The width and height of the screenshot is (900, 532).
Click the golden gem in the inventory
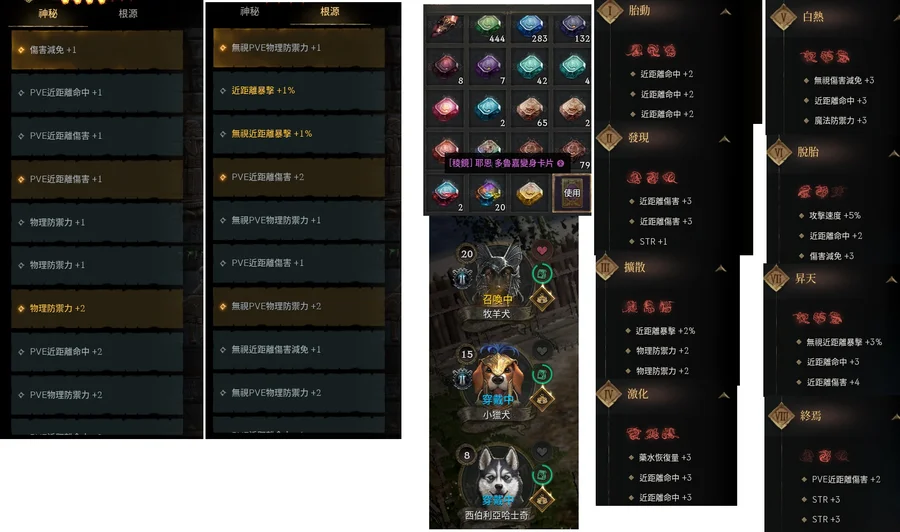[x=529, y=195]
